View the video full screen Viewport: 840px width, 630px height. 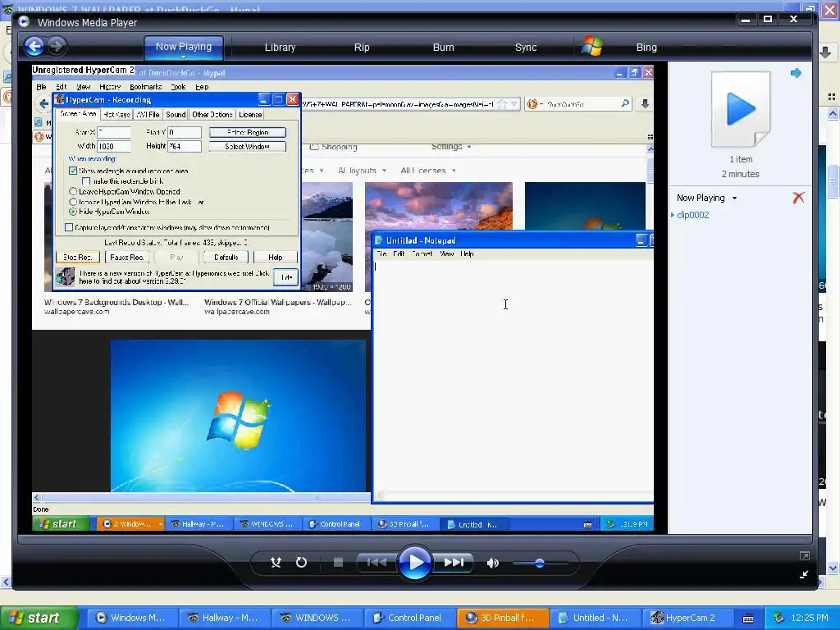tap(804, 556)
